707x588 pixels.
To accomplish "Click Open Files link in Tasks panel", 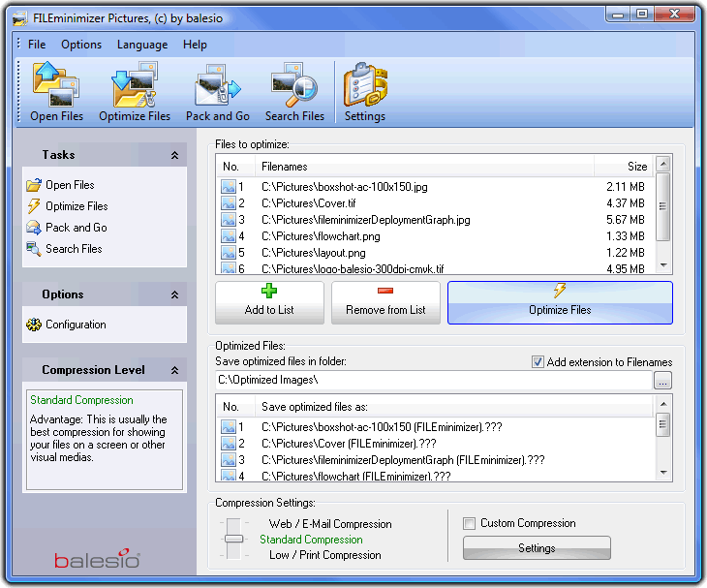I will click(x=70, y=185).
